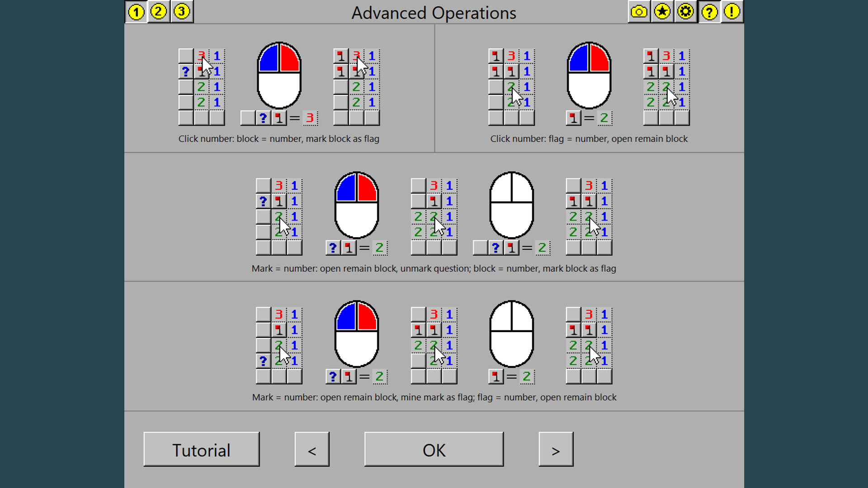The height and width of the screenshot is (488, 868).
Task: Confirm with the OK button
Action: [x=434, y=450]
